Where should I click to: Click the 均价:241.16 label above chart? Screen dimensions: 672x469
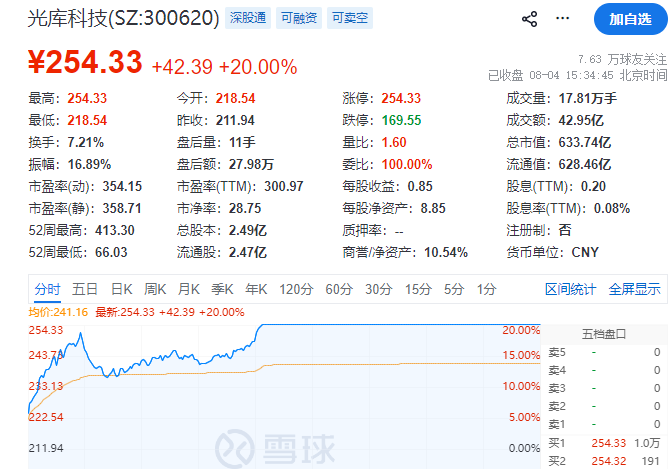[x=58, y=312]
